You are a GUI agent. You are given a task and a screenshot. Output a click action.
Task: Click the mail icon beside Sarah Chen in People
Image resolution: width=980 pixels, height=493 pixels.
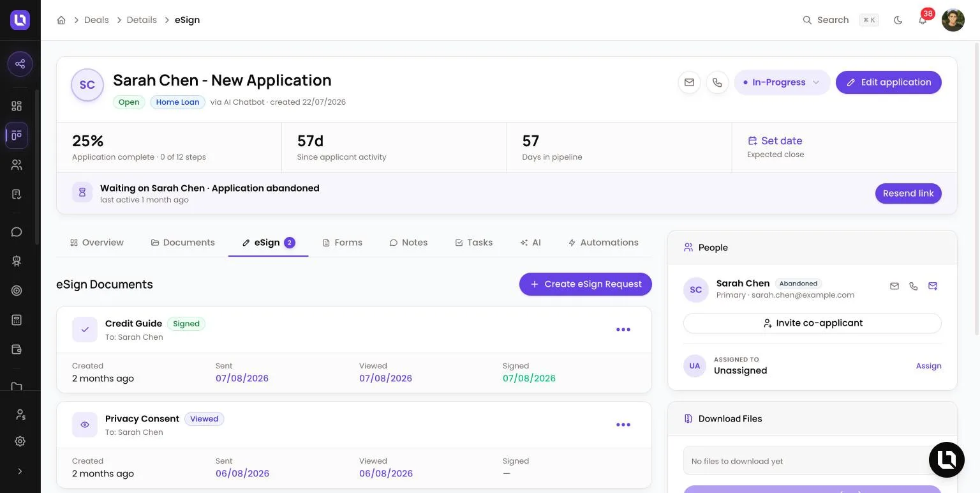(895, 286)
